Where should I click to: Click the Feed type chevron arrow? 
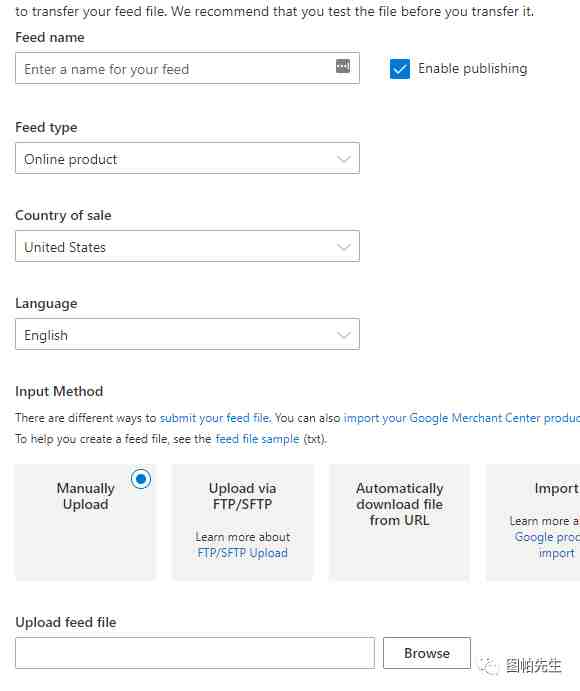(344, 159)
